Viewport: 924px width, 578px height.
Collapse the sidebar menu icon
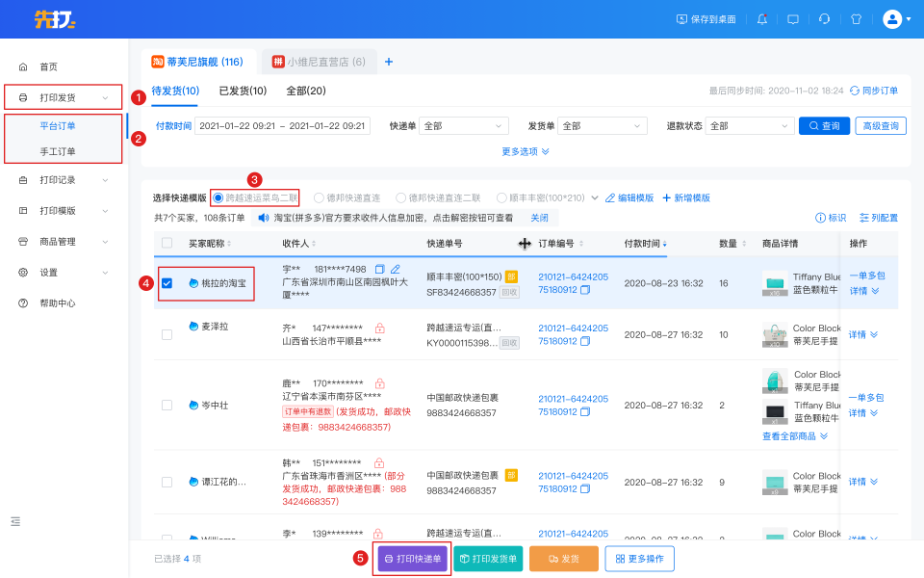(x=15, y=521)
